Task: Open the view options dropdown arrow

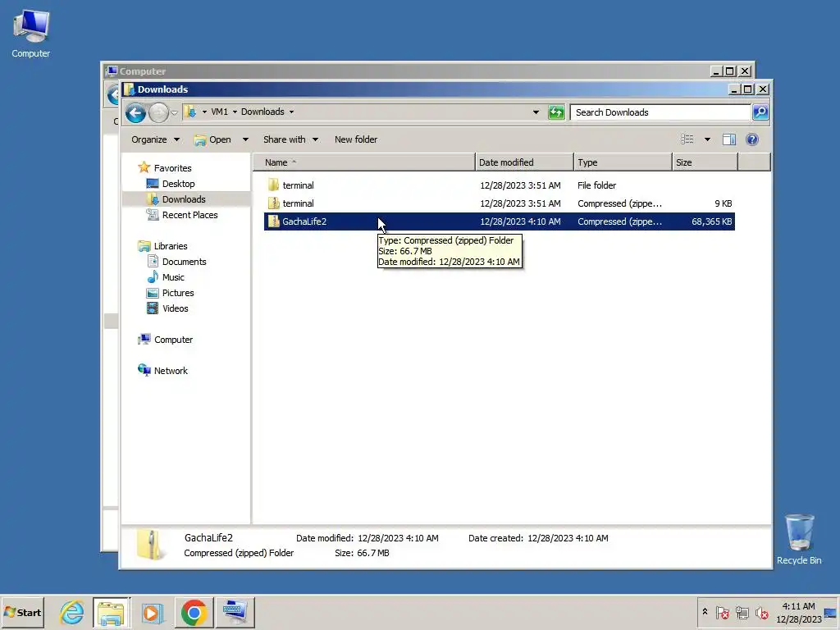Action: pyautogui.click(x=707, y=139)
